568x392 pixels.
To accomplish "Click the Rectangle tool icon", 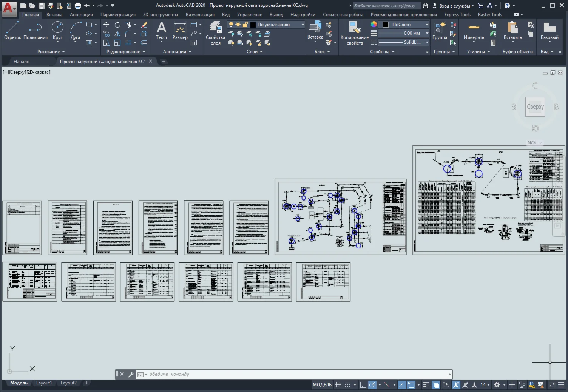I will (x=89, y=25).
